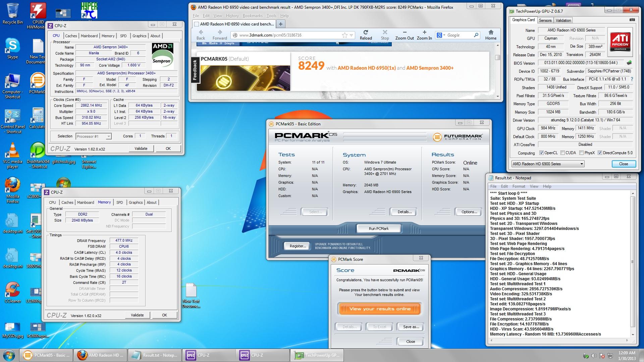Zoom In the Firefox page
Viewport: 644px width, 362px height.
point(424,35)
